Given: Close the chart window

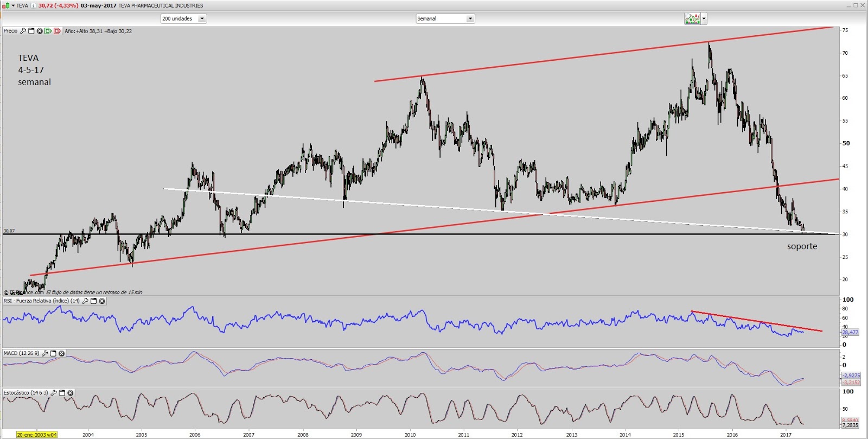Looking at the screenshot, I should 863,5.
